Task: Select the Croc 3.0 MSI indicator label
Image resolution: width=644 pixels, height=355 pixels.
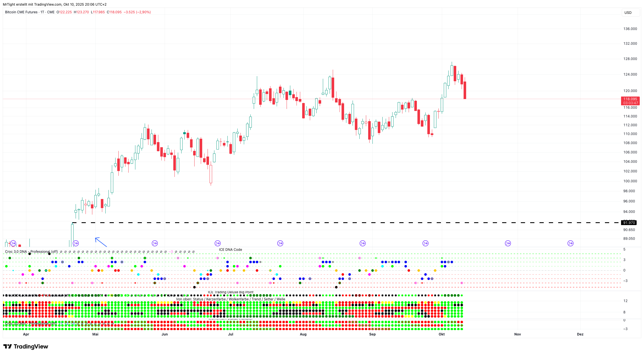Action: pyautogui.click(x=31, y=323)
